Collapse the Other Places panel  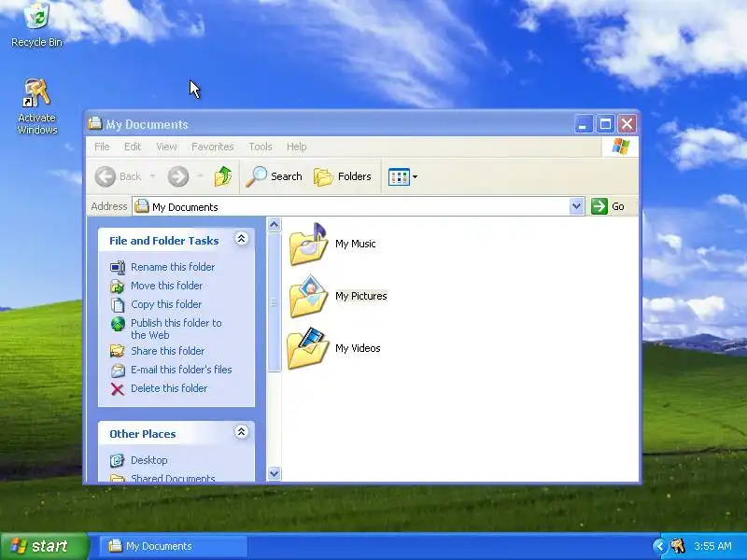coord(242,432)
